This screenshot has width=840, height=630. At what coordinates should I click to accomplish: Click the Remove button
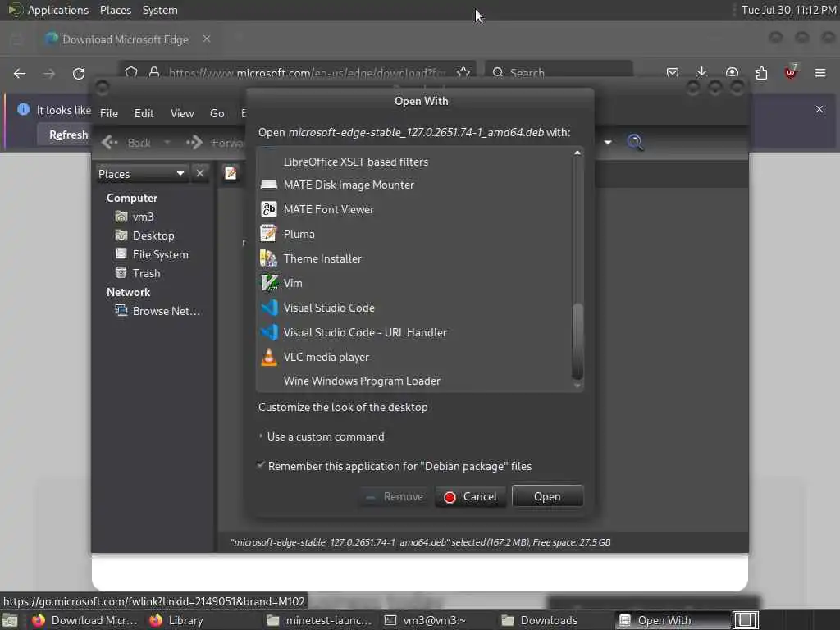pyautogui.click(x=395, y=496)
